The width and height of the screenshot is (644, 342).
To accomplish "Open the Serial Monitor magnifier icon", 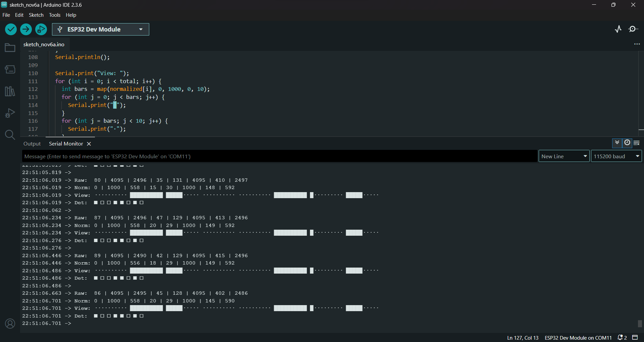I will [633, 29].
